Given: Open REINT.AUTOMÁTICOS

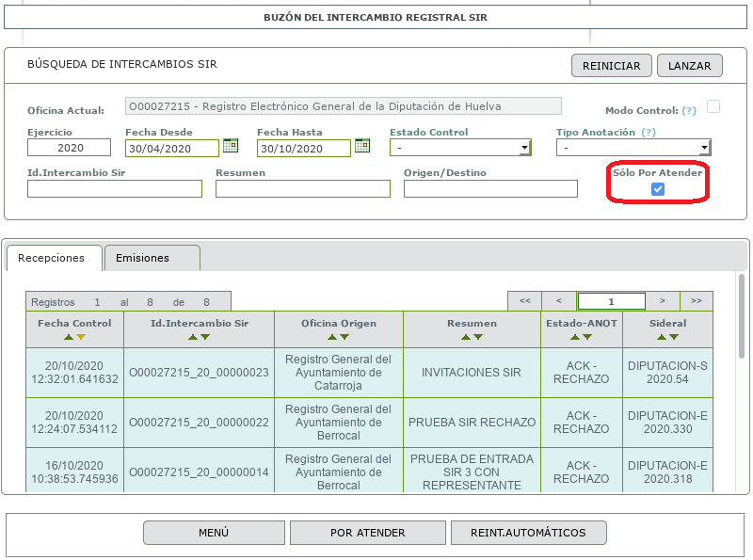Looking at the screenshot, I should pyautogui.click(x=528, y=533).
